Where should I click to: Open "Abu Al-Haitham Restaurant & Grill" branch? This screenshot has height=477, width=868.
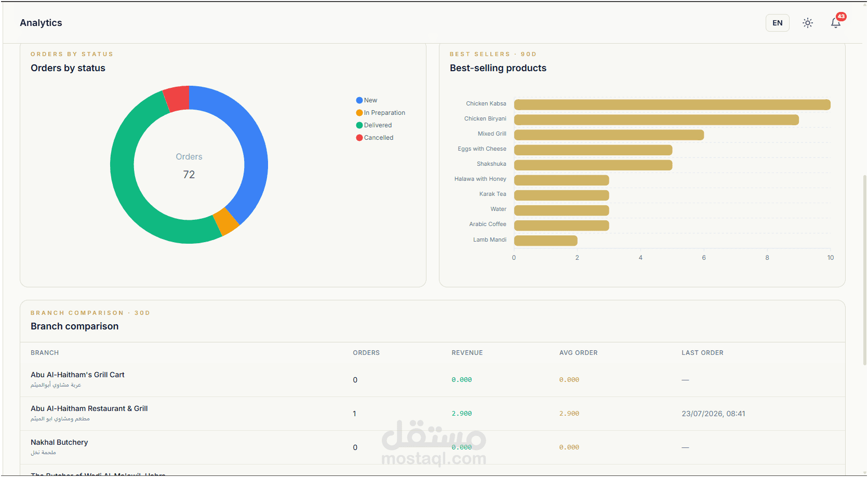tap(89, 408)
